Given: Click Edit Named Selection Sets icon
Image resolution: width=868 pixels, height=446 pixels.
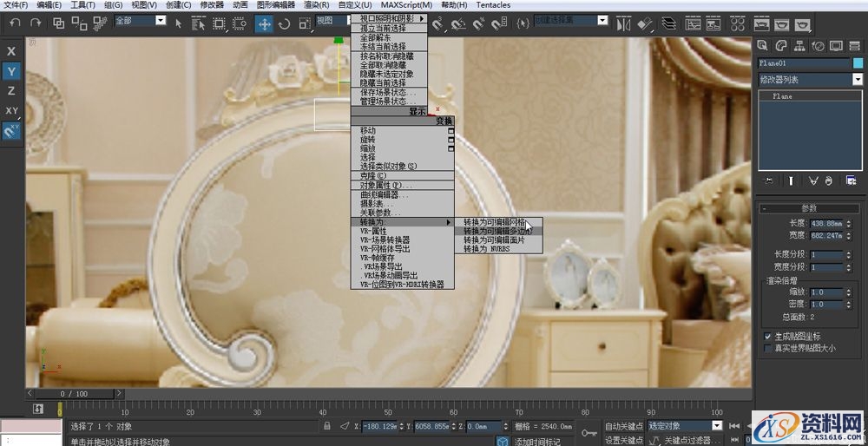Looking at the screenshot, I should (x=523, y=23).
